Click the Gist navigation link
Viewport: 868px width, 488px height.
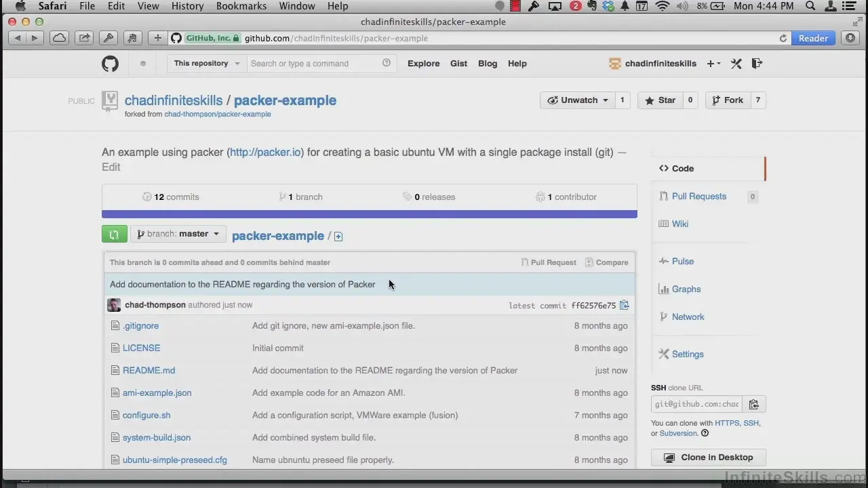tap(458, 64)
